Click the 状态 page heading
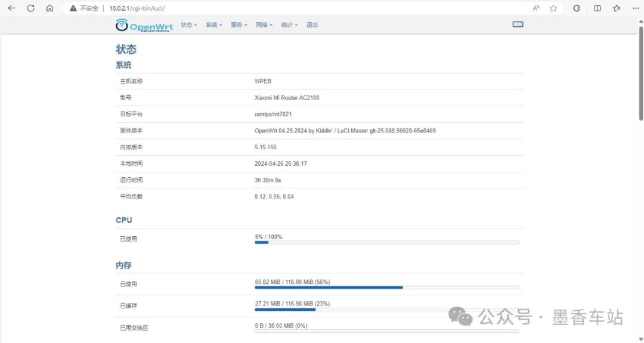 click(126, 50)
